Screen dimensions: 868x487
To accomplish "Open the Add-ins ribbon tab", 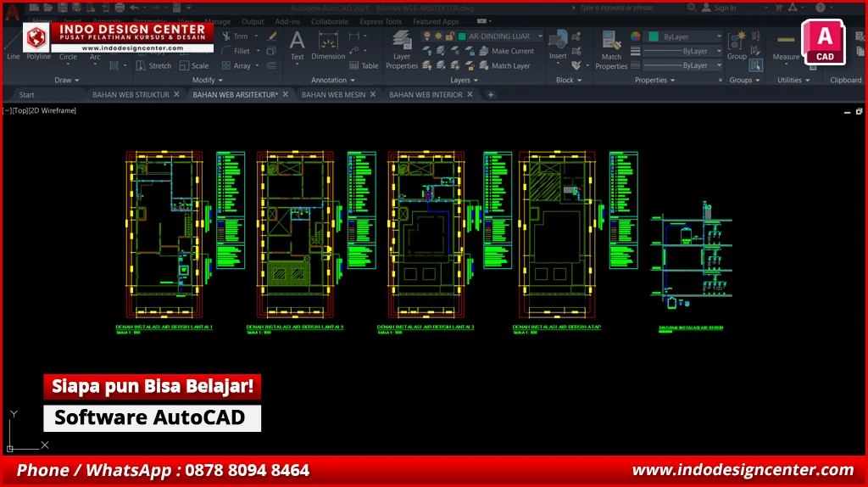I will pos(287,21).
